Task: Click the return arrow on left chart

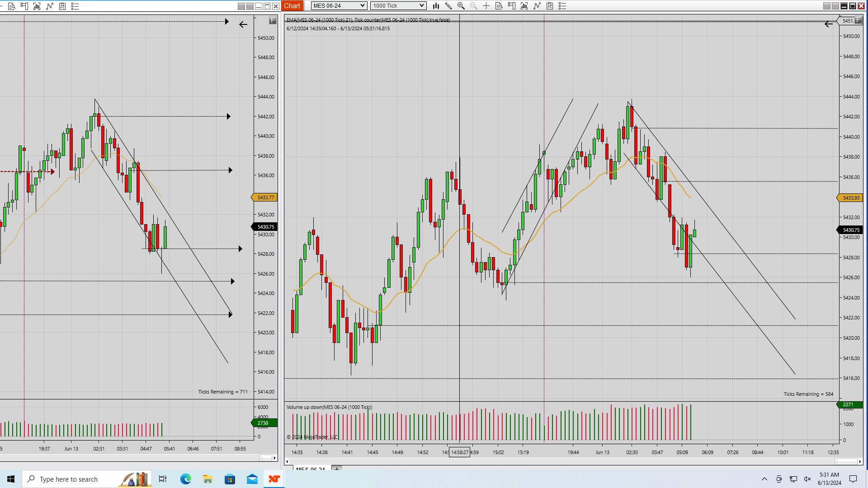Action: (243, 24)
